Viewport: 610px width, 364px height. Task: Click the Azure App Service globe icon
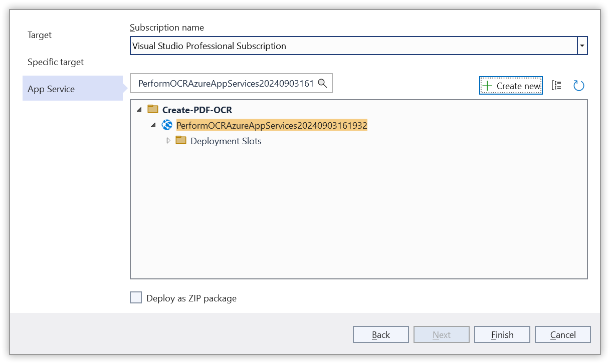pyautogui.click(x=167, y=125)
